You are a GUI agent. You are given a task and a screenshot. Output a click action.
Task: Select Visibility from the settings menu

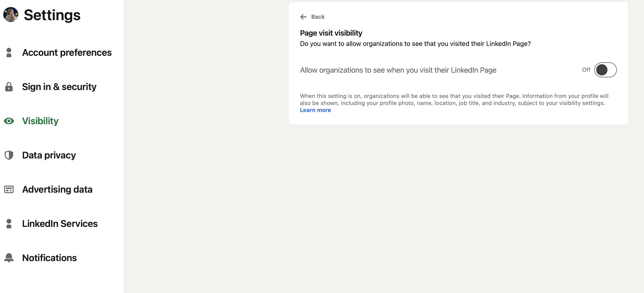click(40, 120)
